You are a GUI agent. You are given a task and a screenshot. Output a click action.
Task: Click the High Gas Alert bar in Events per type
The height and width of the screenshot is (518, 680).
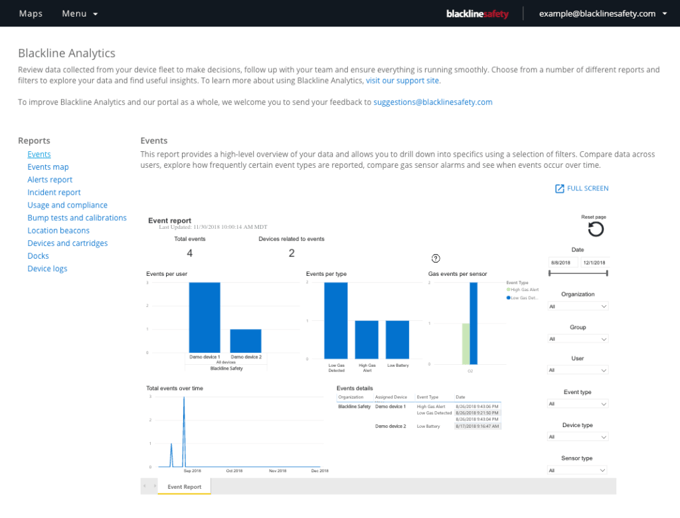pyautogui.click(x=366, y=340)
